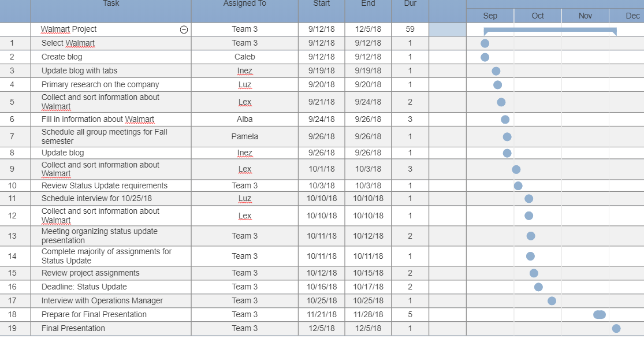
Task: Click the Nov month header in timeline
Action: coord(585,16)
